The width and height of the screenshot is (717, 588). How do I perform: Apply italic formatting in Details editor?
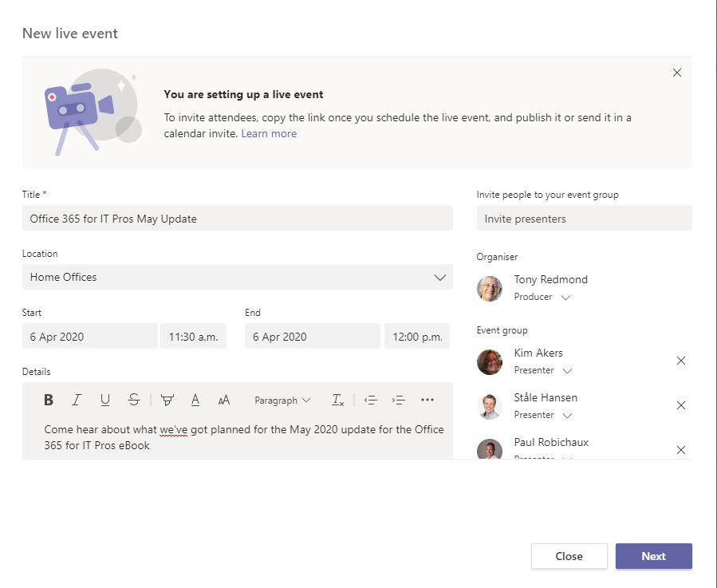[x=77, y=400]
